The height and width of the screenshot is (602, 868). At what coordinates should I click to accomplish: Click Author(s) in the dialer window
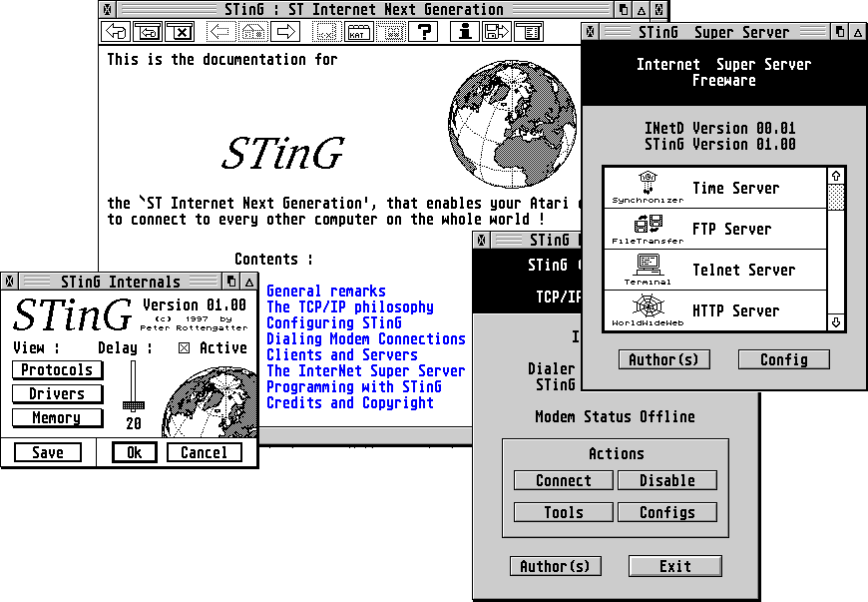[556, 566]
